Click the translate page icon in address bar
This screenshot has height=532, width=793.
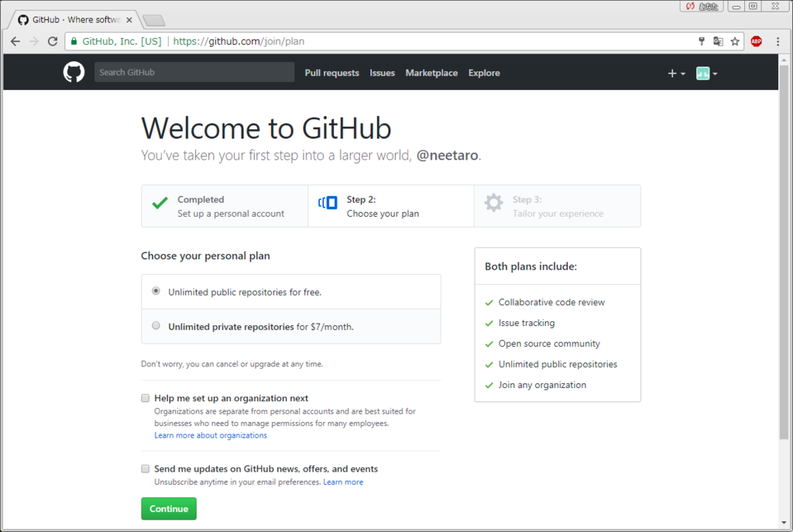pos(718,42)
